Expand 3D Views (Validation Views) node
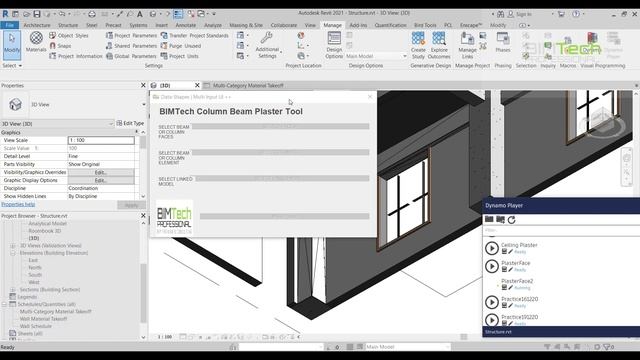 click(13, 246)
